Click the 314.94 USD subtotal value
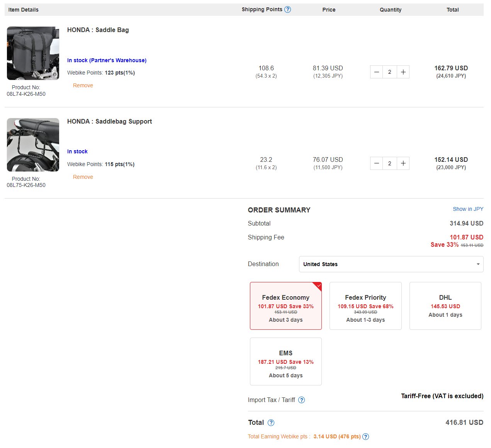This screenshot has height=448, width=491. (466, 223)
